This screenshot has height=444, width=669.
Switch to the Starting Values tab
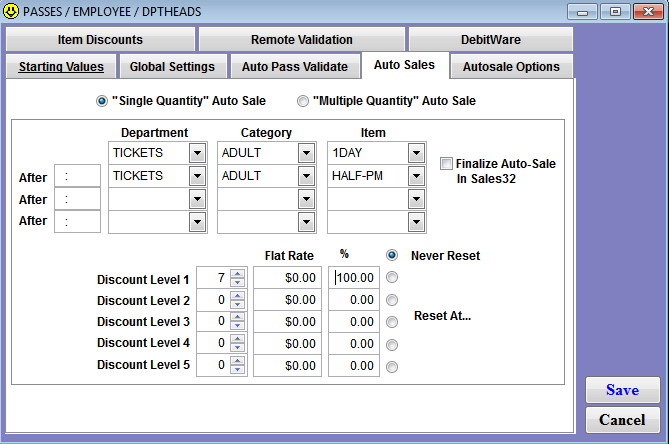[x=61, y=67]
